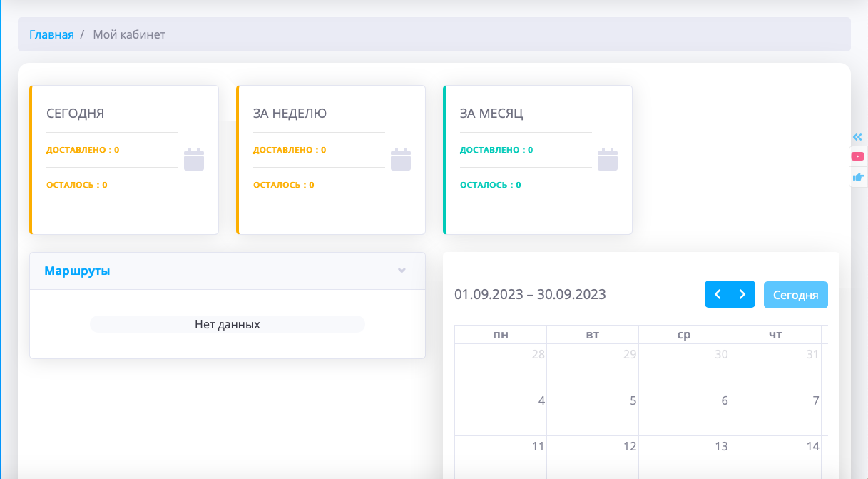The image size is (868, 479).
Task: Open the Главная breadcrumb link
Action: pyautogui.click(x=51, y=34)
